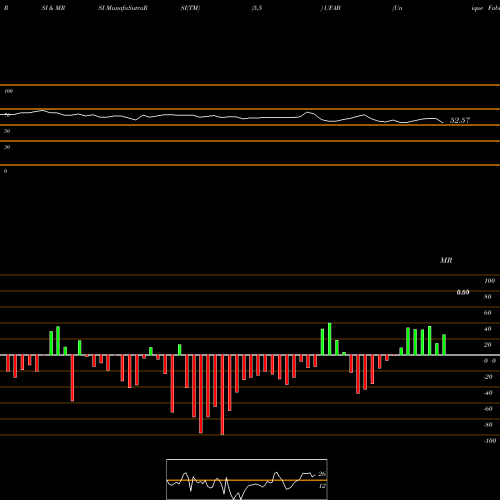Click the 12 label in mini chart

coord(322,486)
